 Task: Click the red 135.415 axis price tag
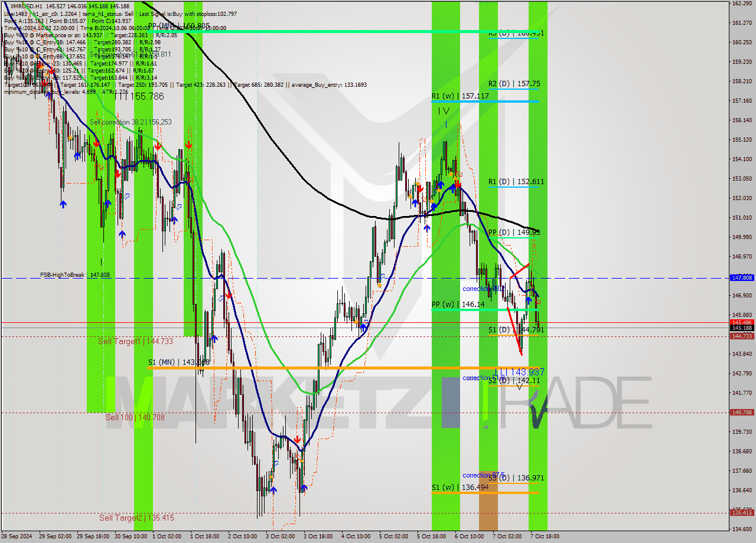pyautogui.click(x=742, y=512)
